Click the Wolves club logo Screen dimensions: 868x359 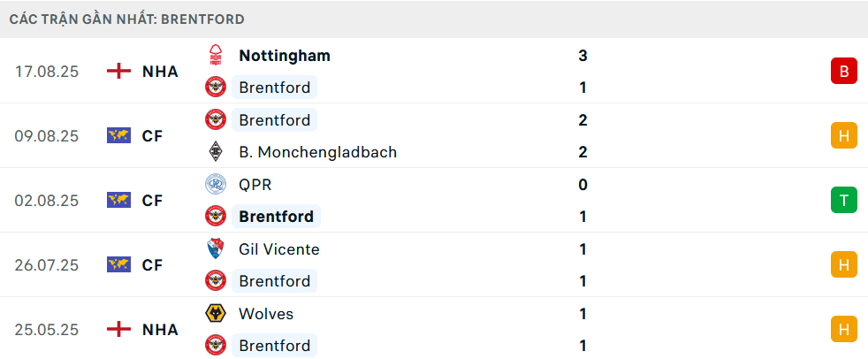(x=216, y=314)
